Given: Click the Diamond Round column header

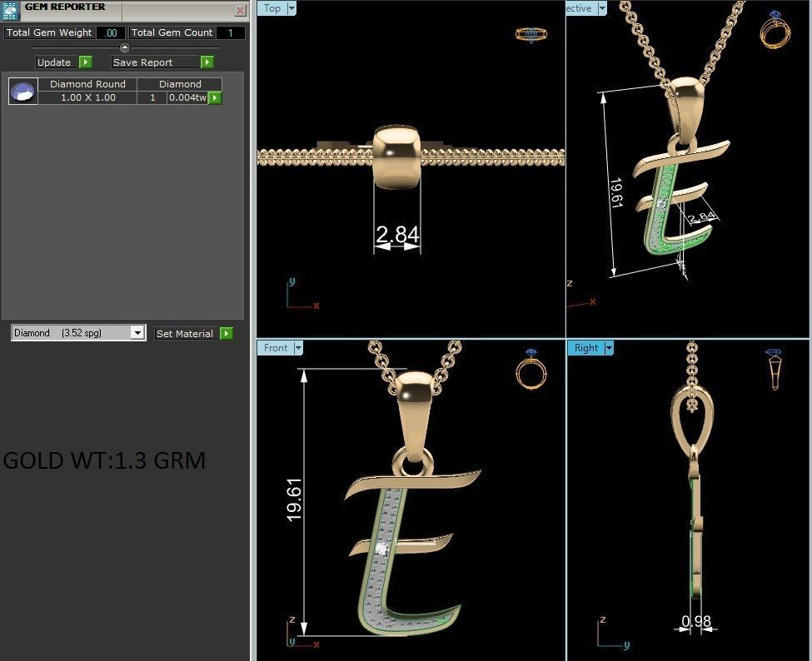Looking at the screenshot, I should (87, 84).
